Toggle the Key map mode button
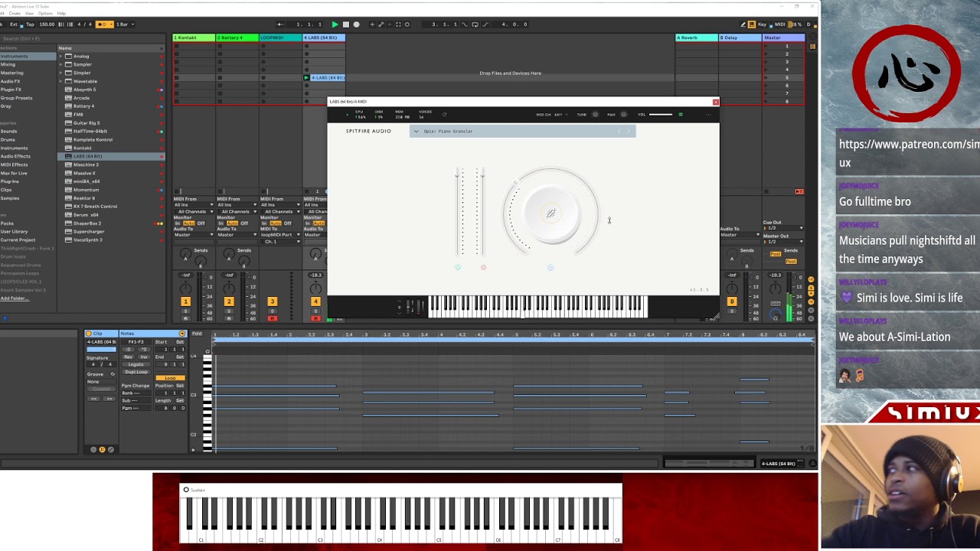 pyautogui.click(x=764, y=24)
